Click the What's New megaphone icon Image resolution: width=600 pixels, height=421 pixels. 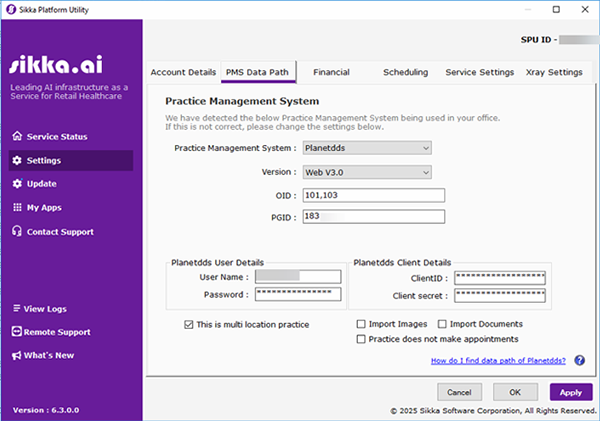16,356
